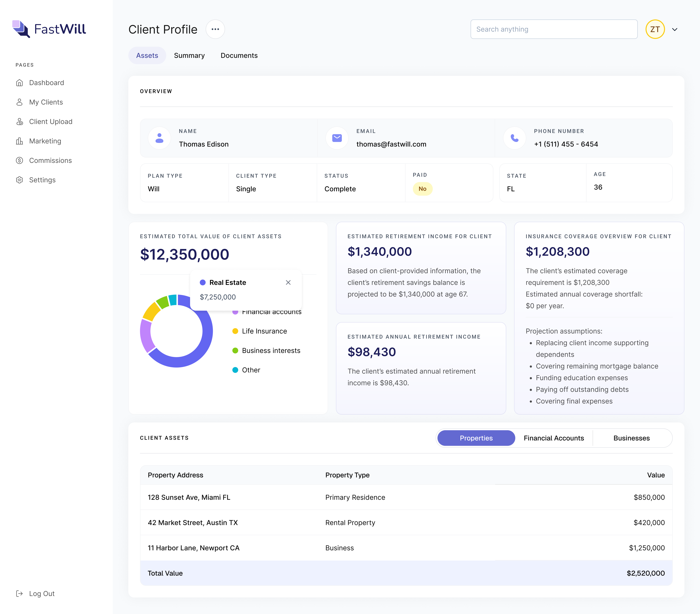Click the Other legend dot
Image resolution: width=700 pixels, height=614 pixels.
tap(235, 370)
